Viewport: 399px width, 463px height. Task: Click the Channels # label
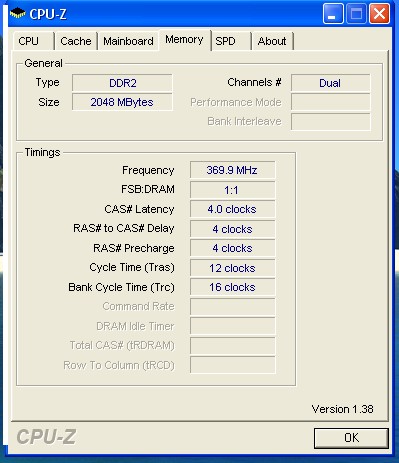tap(254, 82)
